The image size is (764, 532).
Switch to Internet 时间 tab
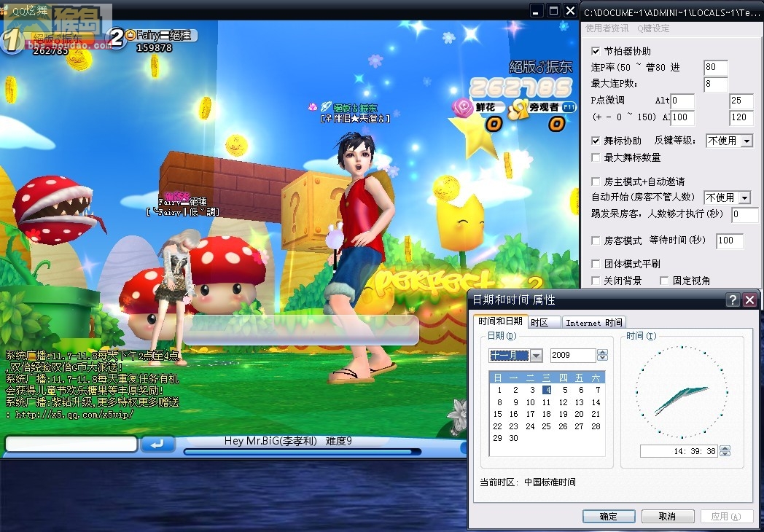pyautogui.click(x=594, y=323)
